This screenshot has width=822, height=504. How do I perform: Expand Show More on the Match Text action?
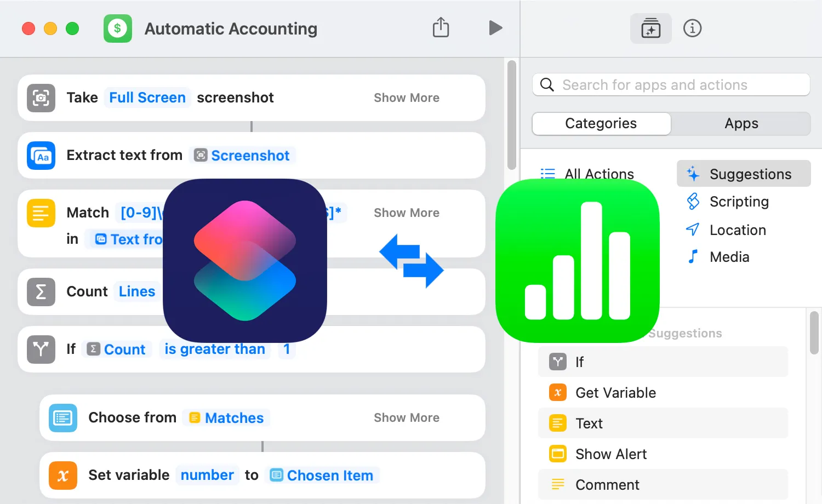(x=407, y=213)
